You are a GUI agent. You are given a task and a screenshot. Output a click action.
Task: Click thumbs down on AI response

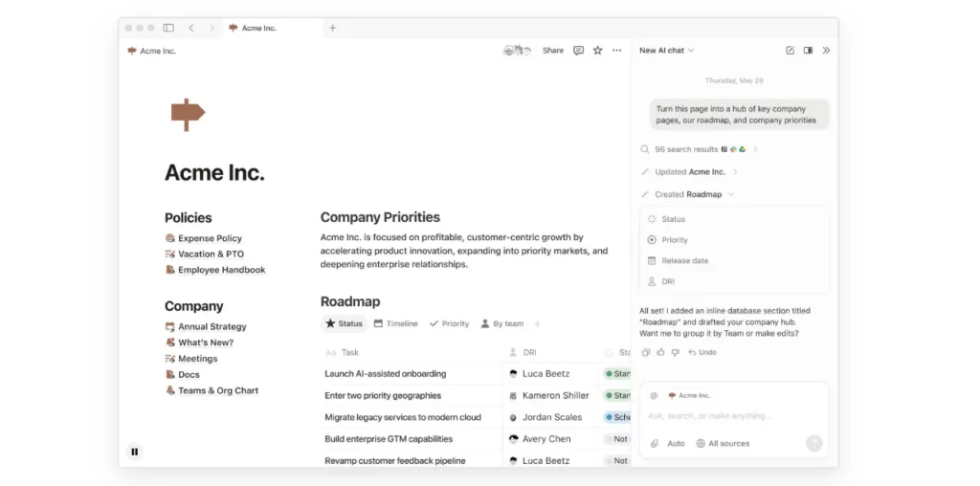(675, 352)
